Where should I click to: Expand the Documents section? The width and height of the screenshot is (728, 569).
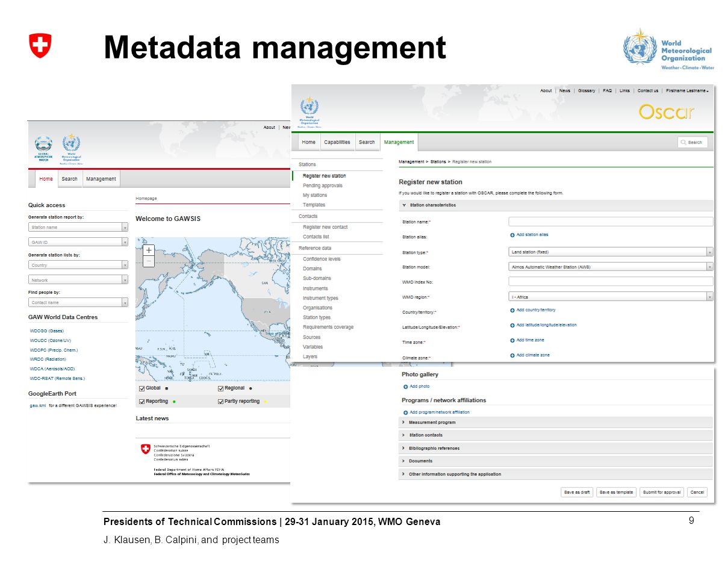(x=556, y=461)
